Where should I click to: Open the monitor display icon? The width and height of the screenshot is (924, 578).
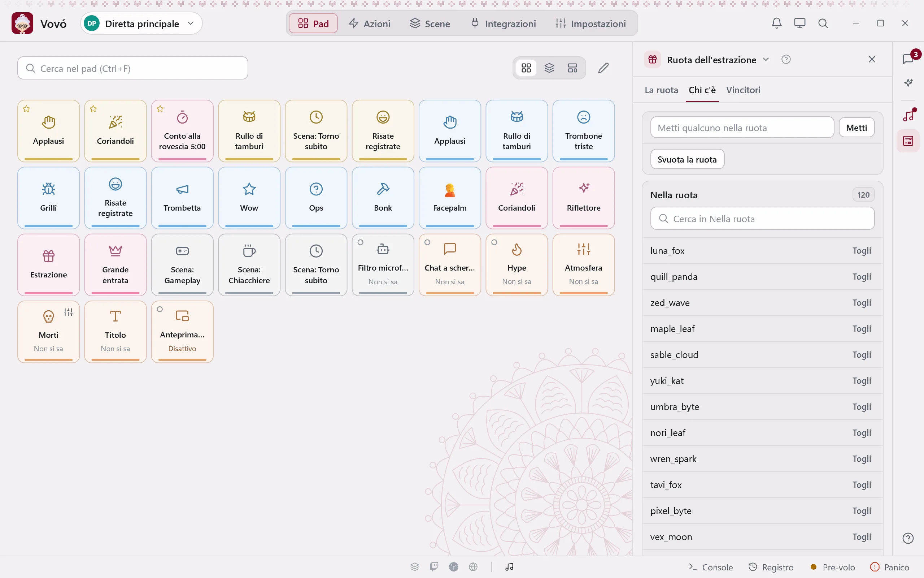(x=799, y=23)
